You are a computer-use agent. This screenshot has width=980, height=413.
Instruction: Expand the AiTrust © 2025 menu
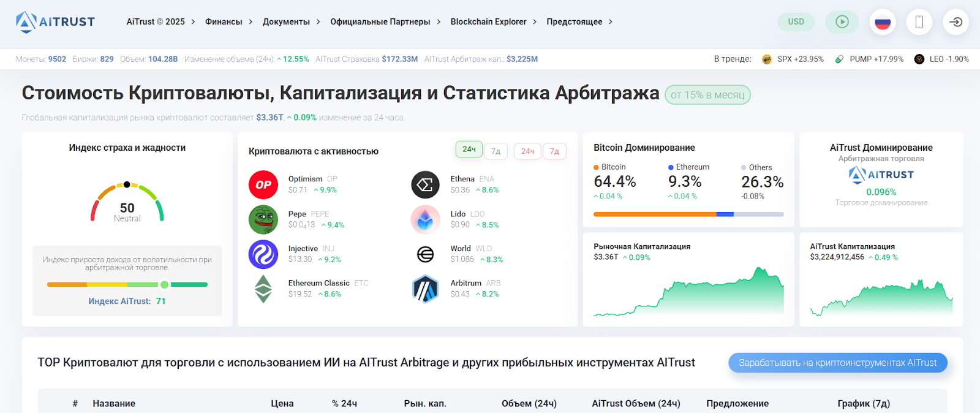(160, 22)
